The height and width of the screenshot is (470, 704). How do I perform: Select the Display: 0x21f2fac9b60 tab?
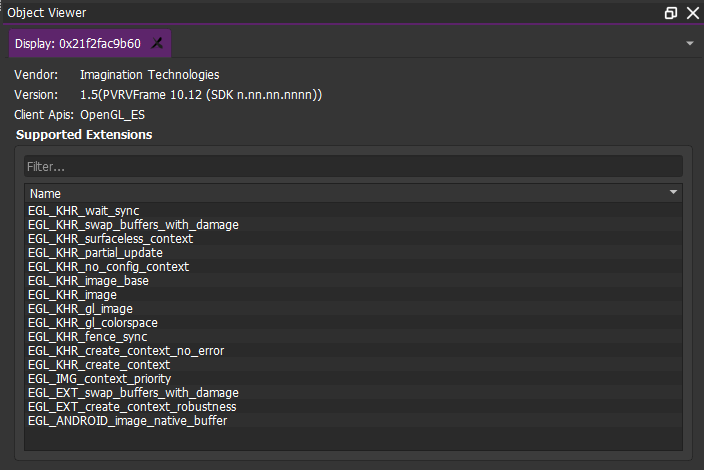click(90, 44)
